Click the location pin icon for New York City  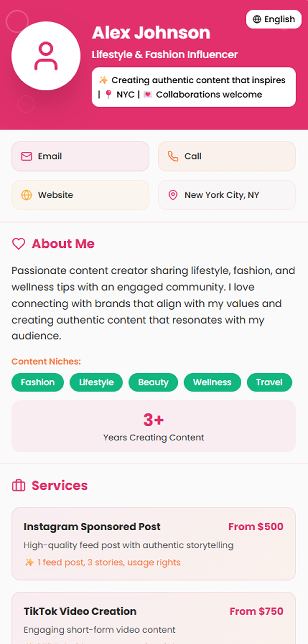173,195
